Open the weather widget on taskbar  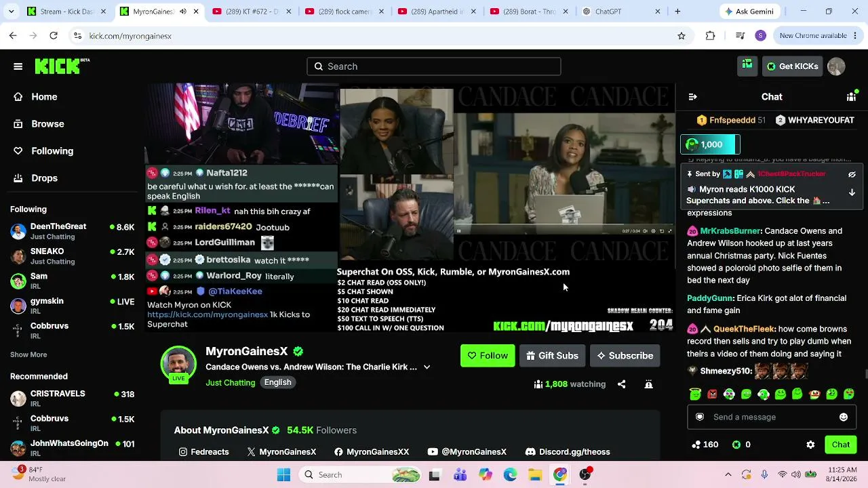pos(40,474)
